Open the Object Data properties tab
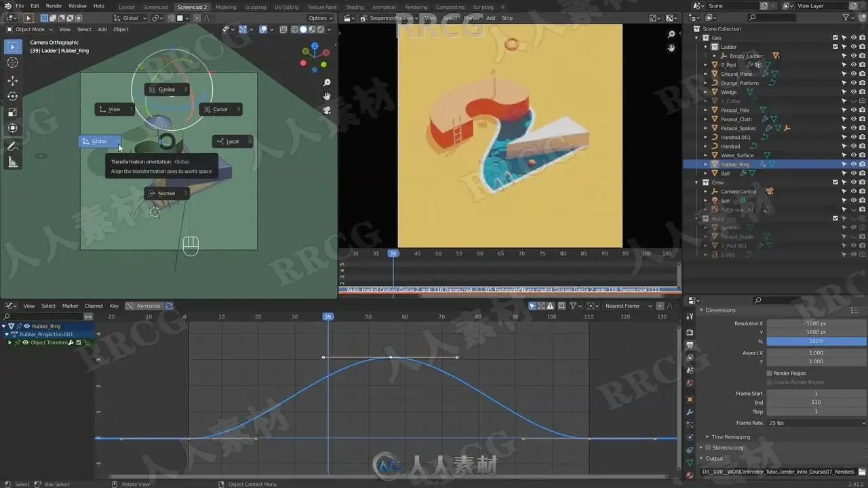 tap(690, 462)
